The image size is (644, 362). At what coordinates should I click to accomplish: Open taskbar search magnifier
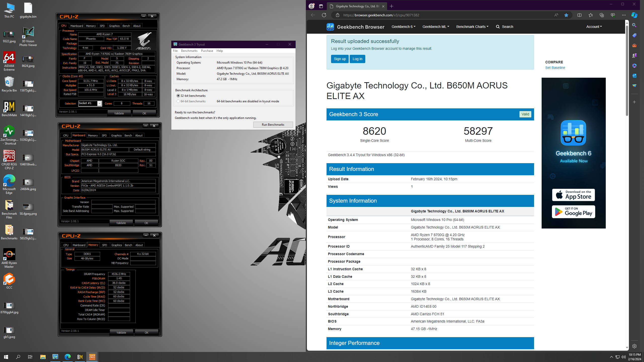[x=18, y=357]
